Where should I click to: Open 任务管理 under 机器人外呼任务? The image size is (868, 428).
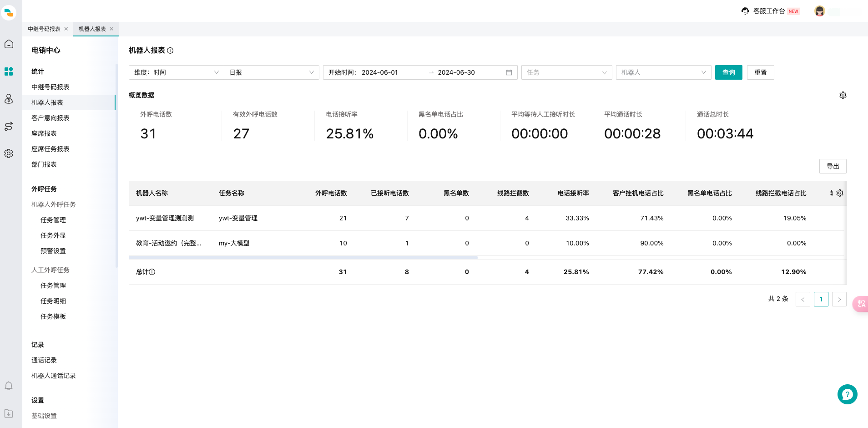coord(53,220)
